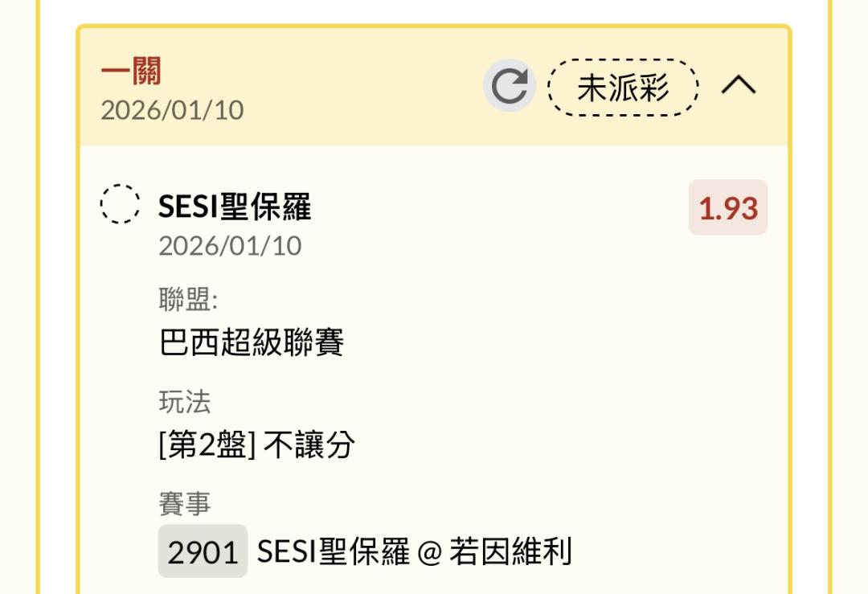Viewport: 868px width, 594px height.
Task: Click the 未派彩 status badge
Action: coord(623,87)
